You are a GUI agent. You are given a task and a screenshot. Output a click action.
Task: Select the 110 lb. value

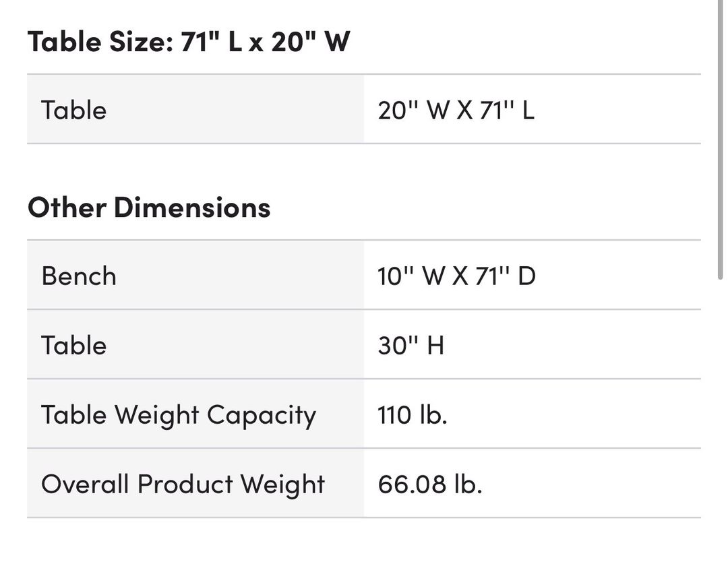pyautogui.click(x=413, y=414)
